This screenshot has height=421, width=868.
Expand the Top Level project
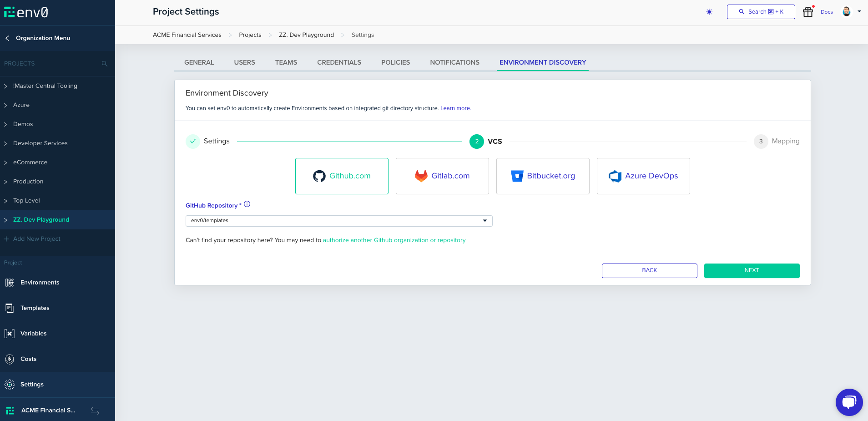click(5, 201)
